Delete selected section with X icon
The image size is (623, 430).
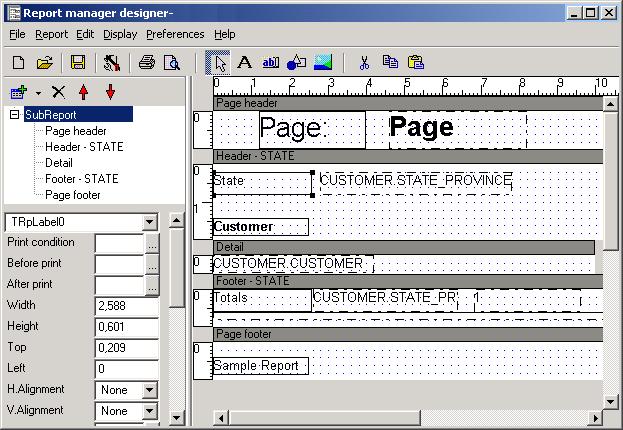pyautogui.click(x=58, y=91)
